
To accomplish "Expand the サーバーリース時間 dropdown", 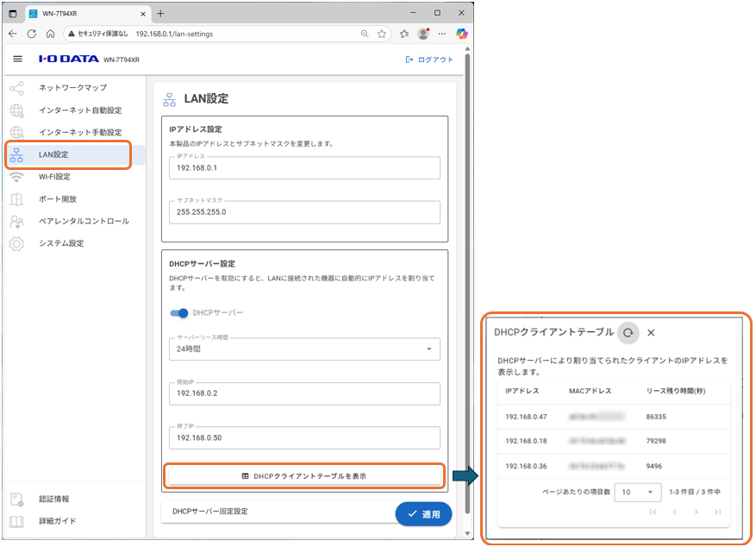I will point(304,349).
